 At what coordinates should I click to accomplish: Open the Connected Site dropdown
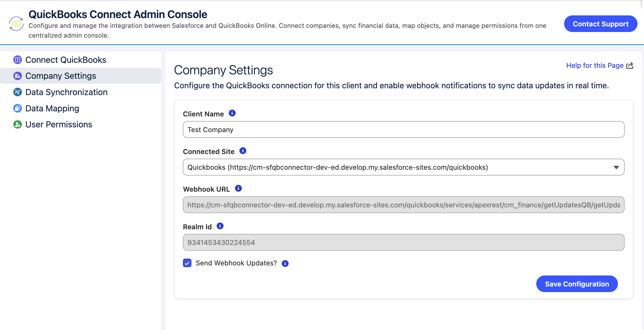pyautogui.click(x=404, y=167)
